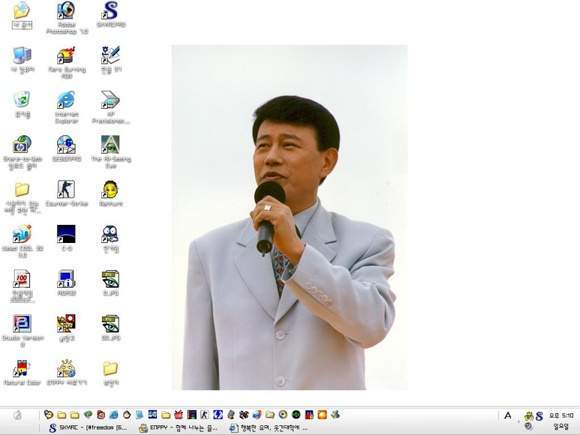
Task: Switch to the SKMIRC taskbar window button
Action: pyautogui.click(x=89, y=428)
